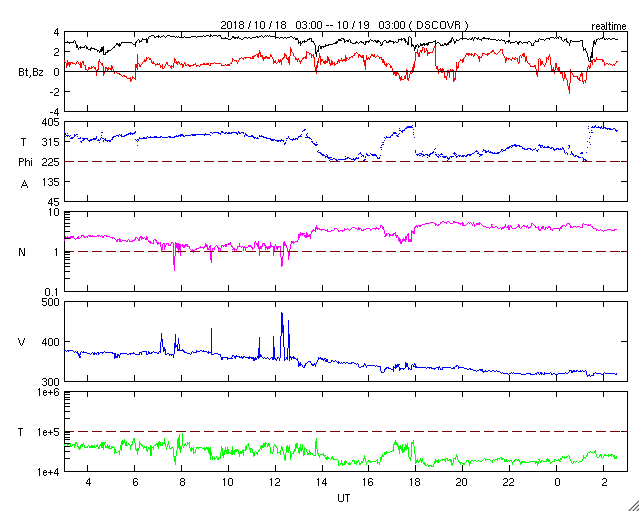Click the '-4' tick on Bt,Bz panel
Image resolution: width=640 pixels, height=512 pixels.
point(55,112)
